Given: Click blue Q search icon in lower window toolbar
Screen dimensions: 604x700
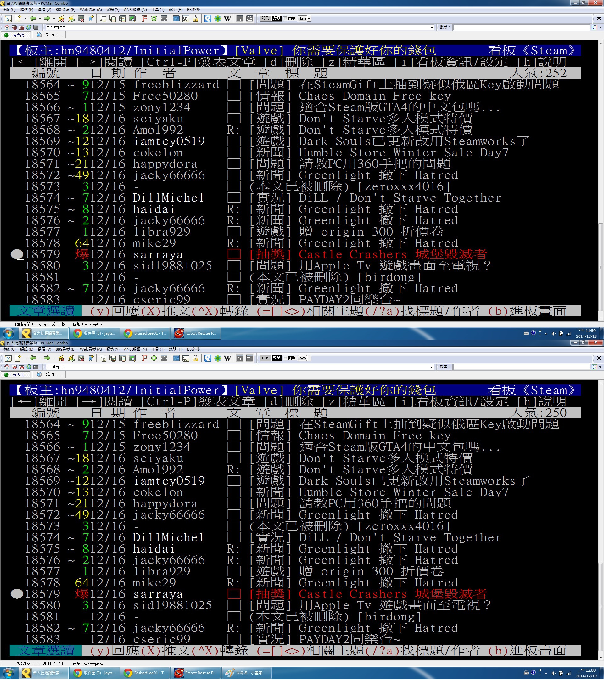Looking at the screenshot, I should pos(208,358).
